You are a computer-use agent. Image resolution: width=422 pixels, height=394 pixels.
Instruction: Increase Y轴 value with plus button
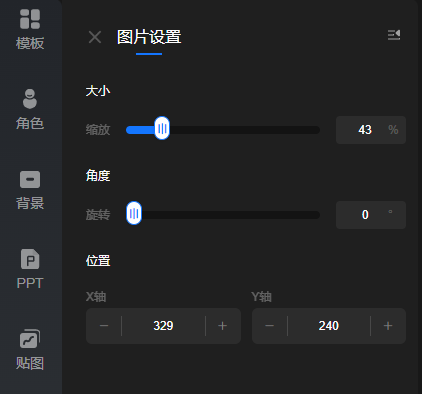coord(388,326)
